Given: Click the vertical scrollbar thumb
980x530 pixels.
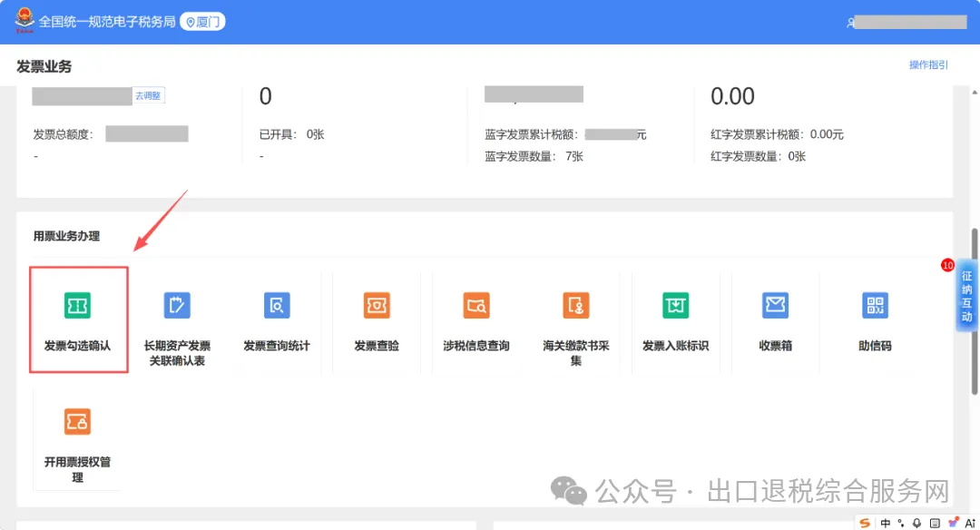Looking at the screenshot, I should click(x=975, y=311).
